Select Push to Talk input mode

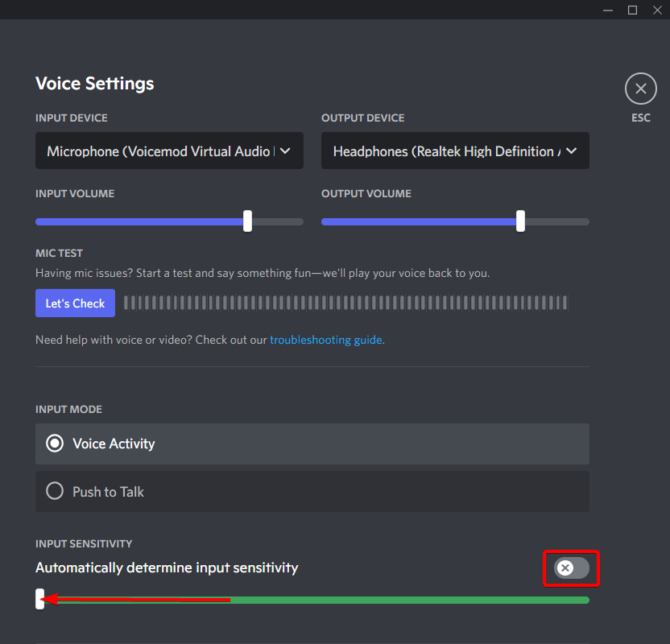312,491
